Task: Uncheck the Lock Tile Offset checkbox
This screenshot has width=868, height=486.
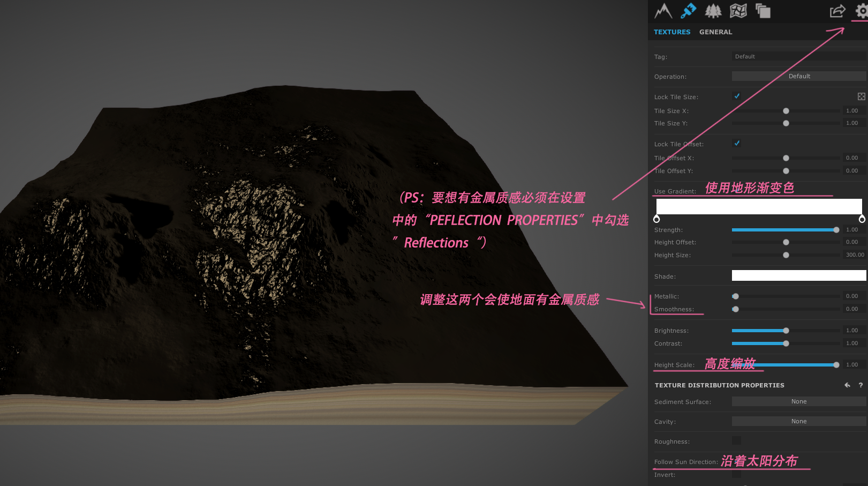Action: point(737,144)
